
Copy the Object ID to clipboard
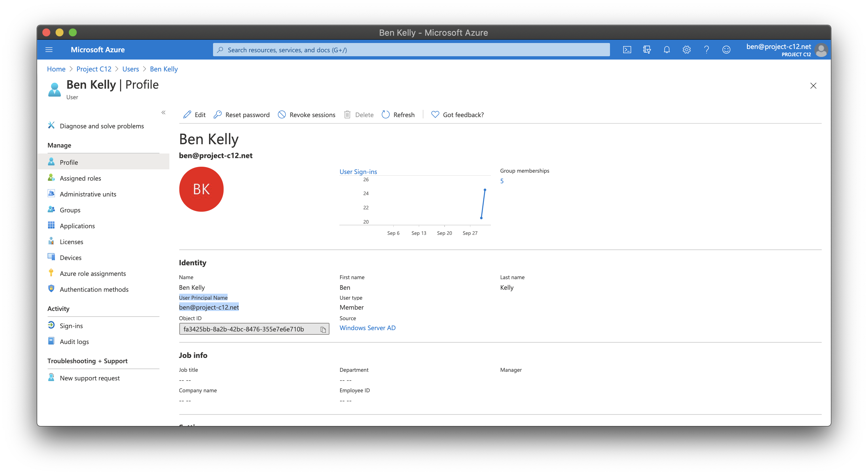(x=323, y=329)
